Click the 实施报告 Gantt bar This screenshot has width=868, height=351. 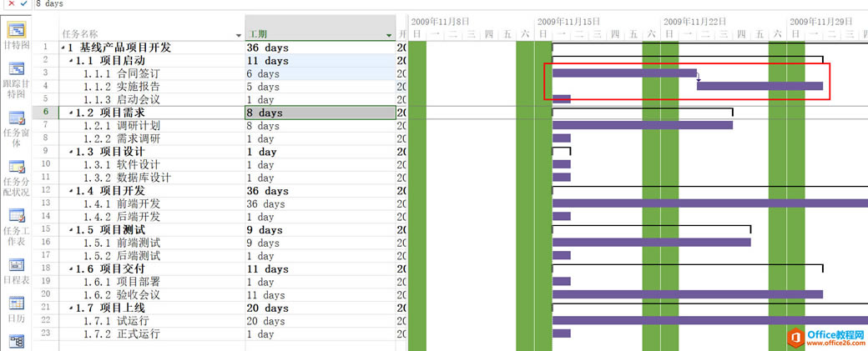pos(760,86)
